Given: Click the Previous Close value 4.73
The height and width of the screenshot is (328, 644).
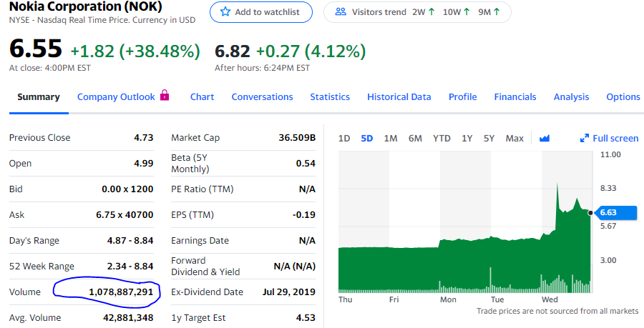Looking at the screenshot, I should (144, 137).
